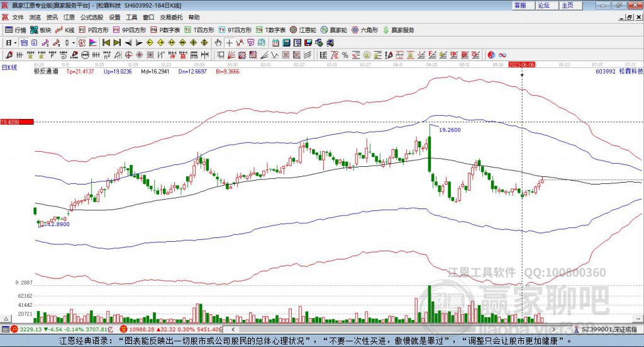Move chart left with black arrow
The height and width of the screenshot is (347, 644).
128,43
